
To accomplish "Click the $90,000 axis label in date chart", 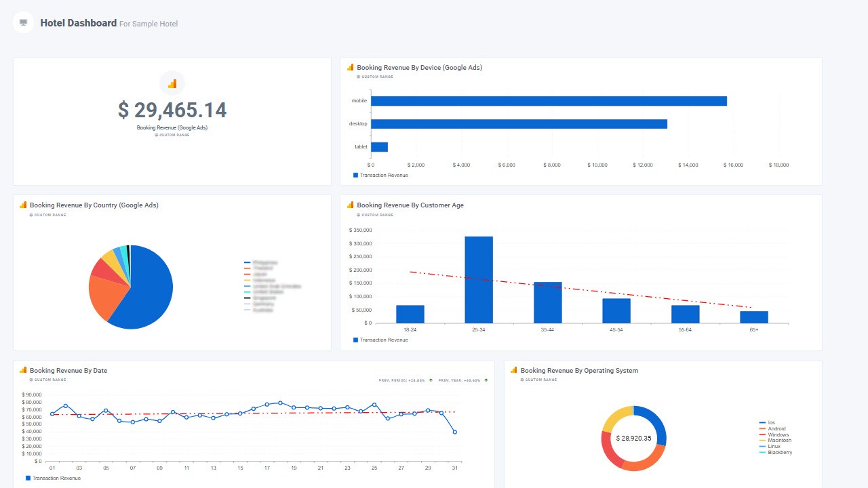I will [x=32, y=394].
